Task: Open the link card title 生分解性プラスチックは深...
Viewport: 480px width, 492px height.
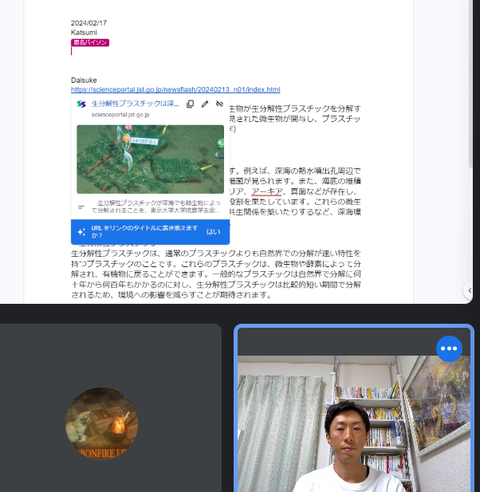Action: coord(135,104)
